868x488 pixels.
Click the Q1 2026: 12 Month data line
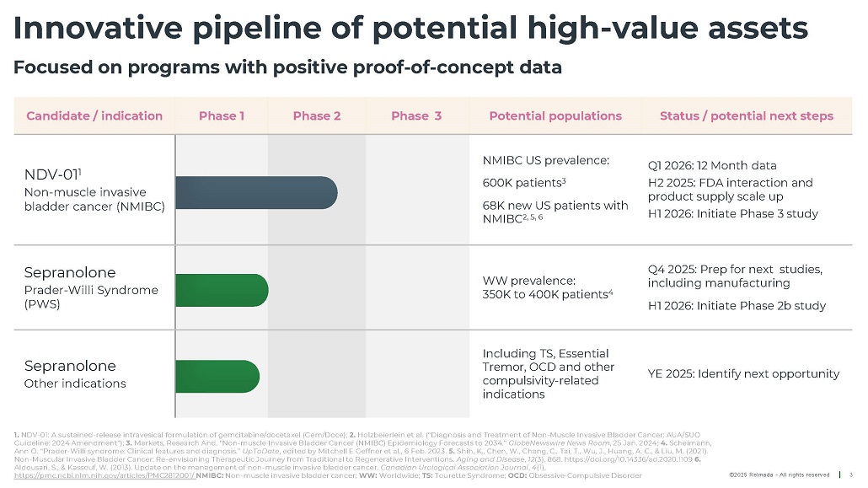(x=712, y=165)
